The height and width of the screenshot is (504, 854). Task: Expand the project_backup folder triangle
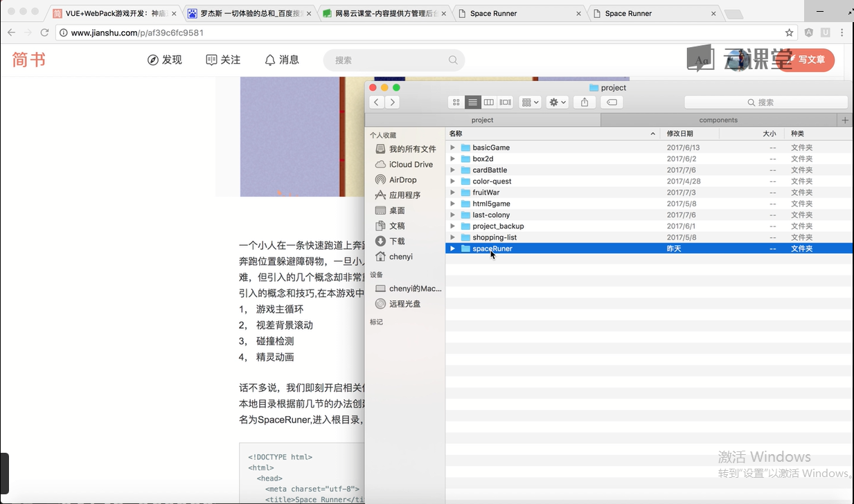point(452,226)
